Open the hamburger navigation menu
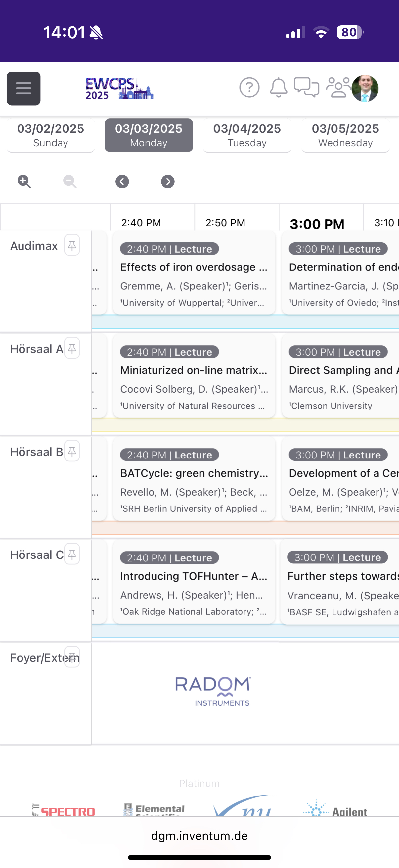 pyautogui.click(x=23, y=89)
